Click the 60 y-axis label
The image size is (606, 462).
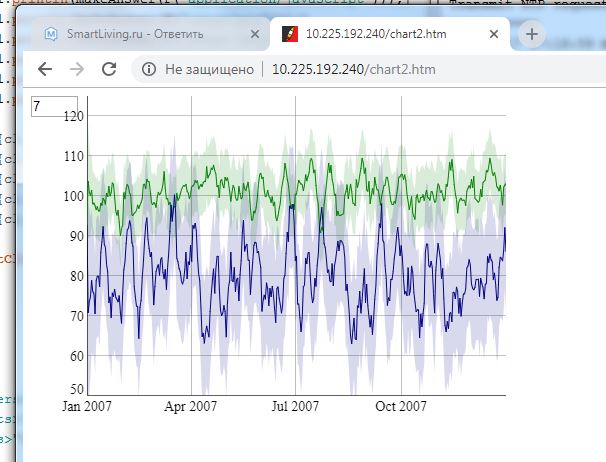click(77, 356)
